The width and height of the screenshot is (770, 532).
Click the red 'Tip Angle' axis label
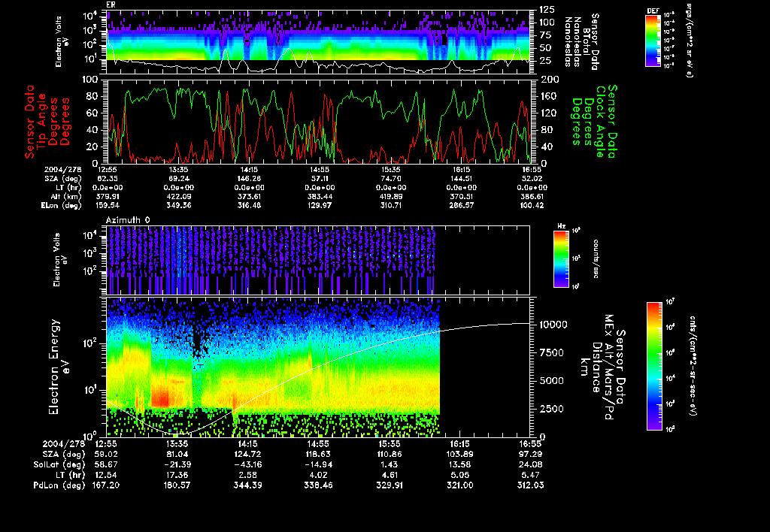(x=42, y=121)
